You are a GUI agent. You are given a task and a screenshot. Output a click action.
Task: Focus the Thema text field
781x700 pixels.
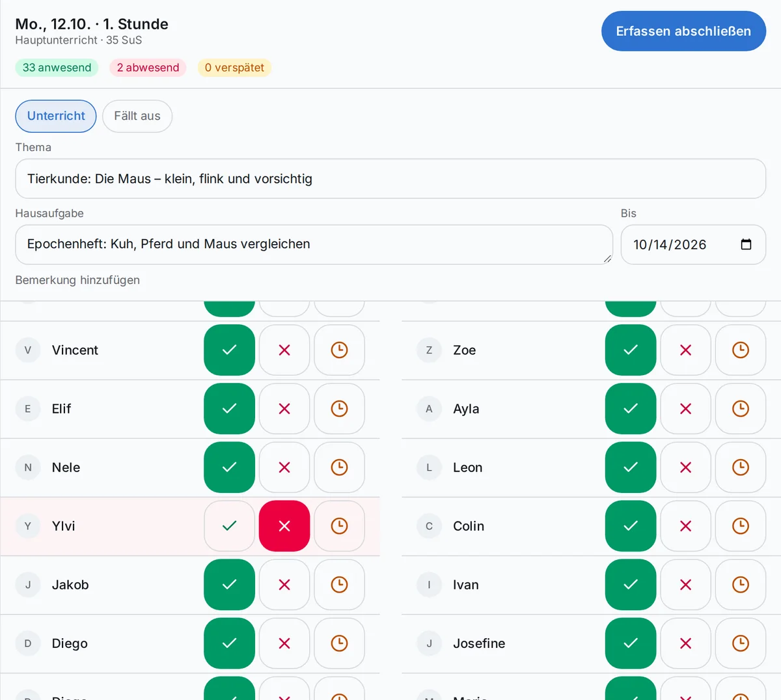[390, 179]
